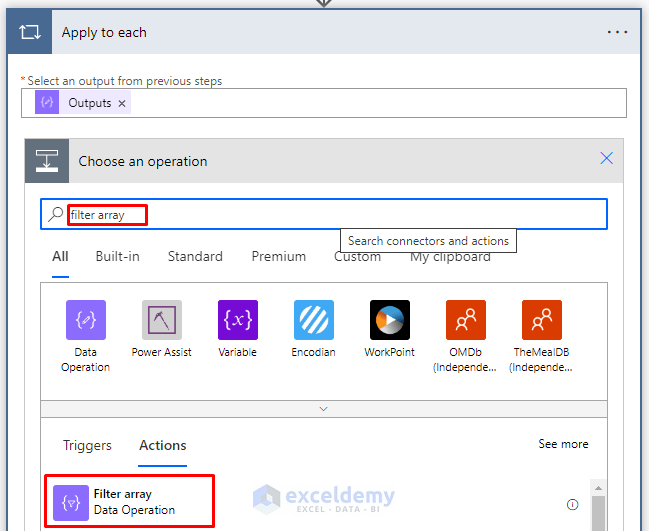
Task: Switch to the Standard tab
Action: pyautogui.click(x=195, y=257)
